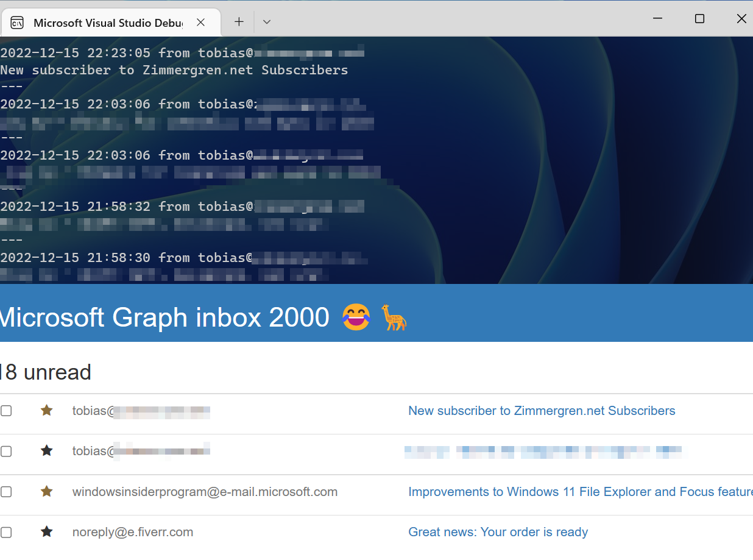Open the Great news: Your order is ready email

tap(498, 532)
